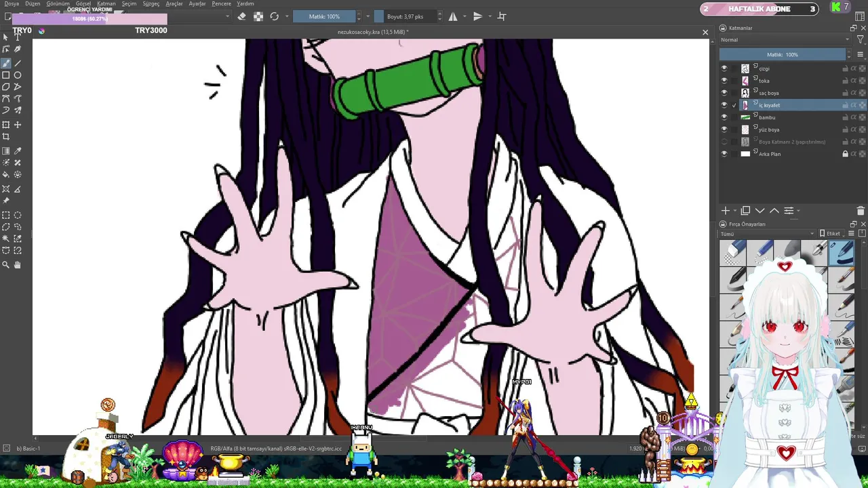
Task: Select the color sampler eyedropper tool
Action: tap(18, 151)
